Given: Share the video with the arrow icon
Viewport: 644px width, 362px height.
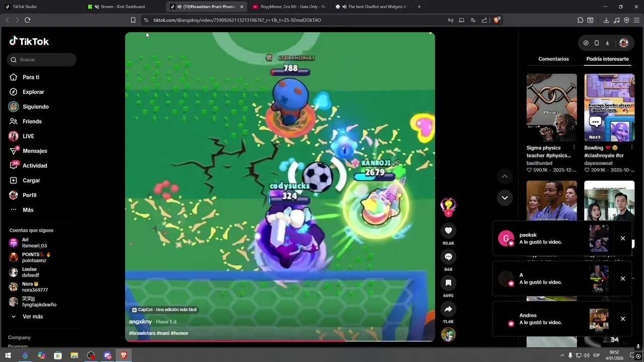Looking at the screenshot, I should click(448, 309).
